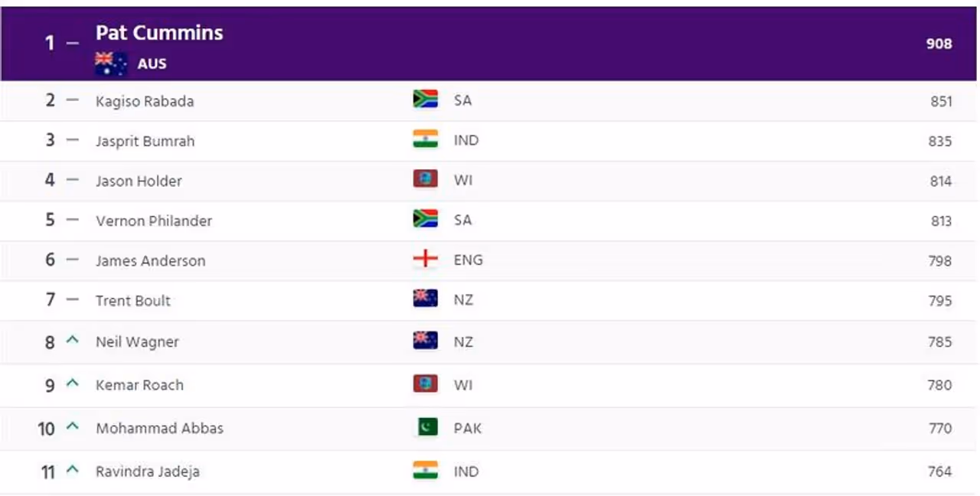Click the Mohammad Abbas player name
The height and width of the screenshot is (496, 980).
point(159,429)
